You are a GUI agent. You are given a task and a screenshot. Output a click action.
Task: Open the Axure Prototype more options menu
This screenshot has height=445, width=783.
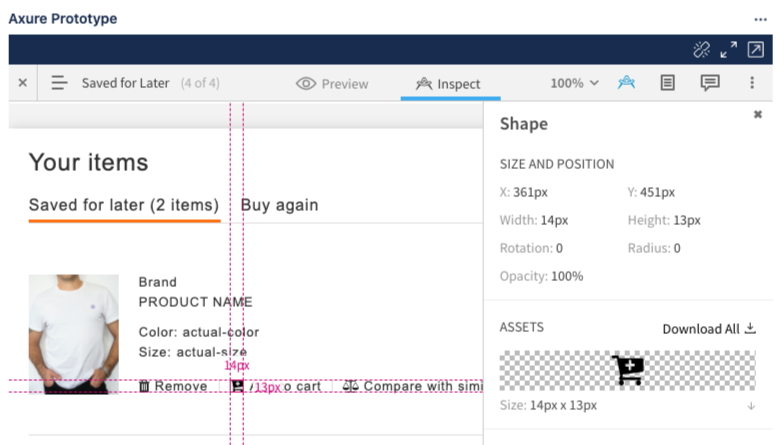coord(760,19)
